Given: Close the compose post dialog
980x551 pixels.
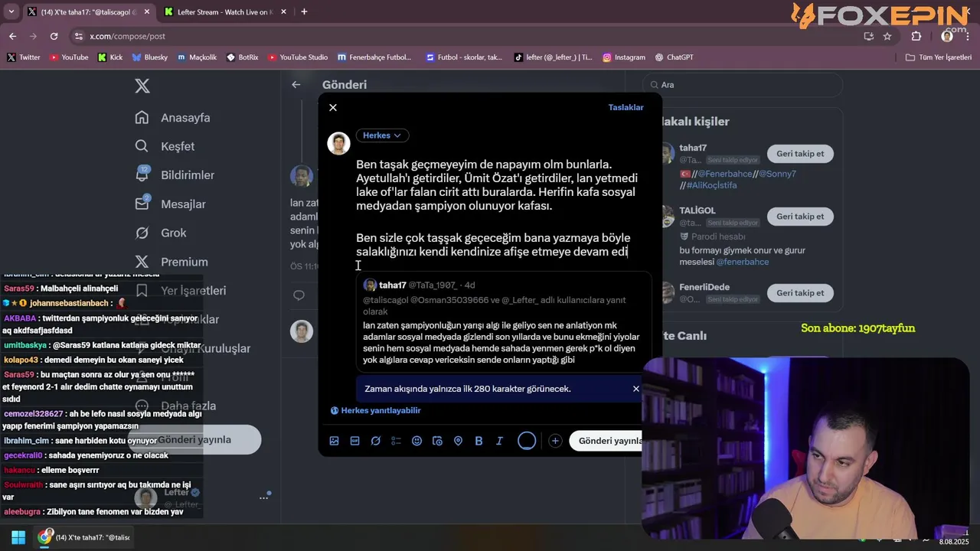Looking at the screenshot, I should point(333,107).
